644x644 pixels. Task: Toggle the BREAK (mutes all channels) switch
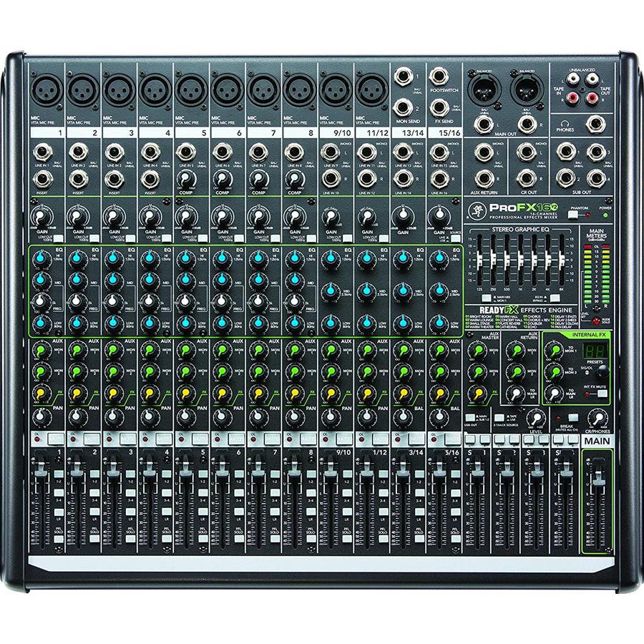pyautogui.click(x=573, y=417)
